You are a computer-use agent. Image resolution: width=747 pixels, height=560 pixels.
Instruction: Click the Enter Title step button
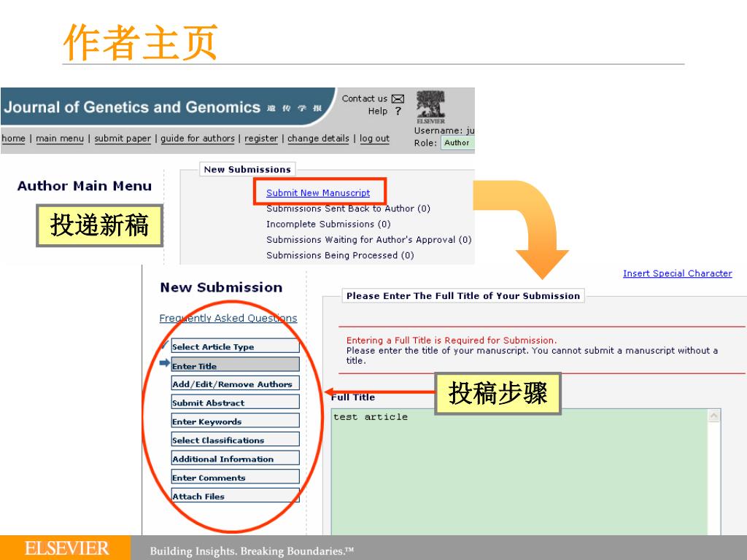[x=236, y=365]
